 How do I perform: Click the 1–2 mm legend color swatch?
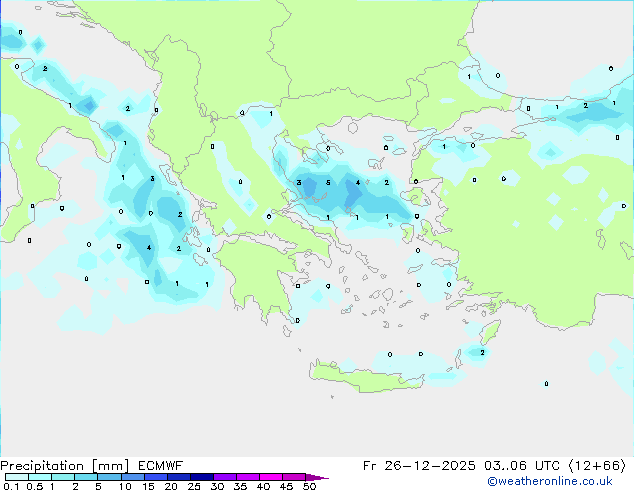(63, 477)
